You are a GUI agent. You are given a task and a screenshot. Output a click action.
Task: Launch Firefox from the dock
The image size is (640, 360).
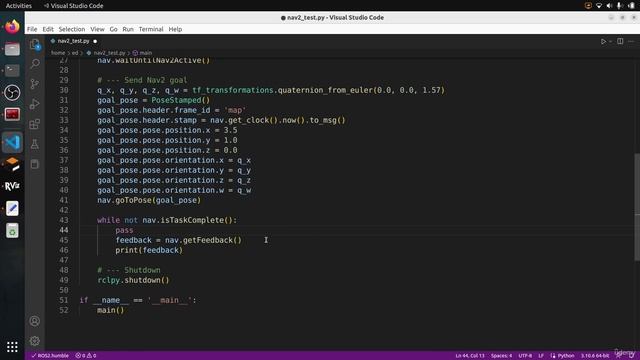coord(12,27)
